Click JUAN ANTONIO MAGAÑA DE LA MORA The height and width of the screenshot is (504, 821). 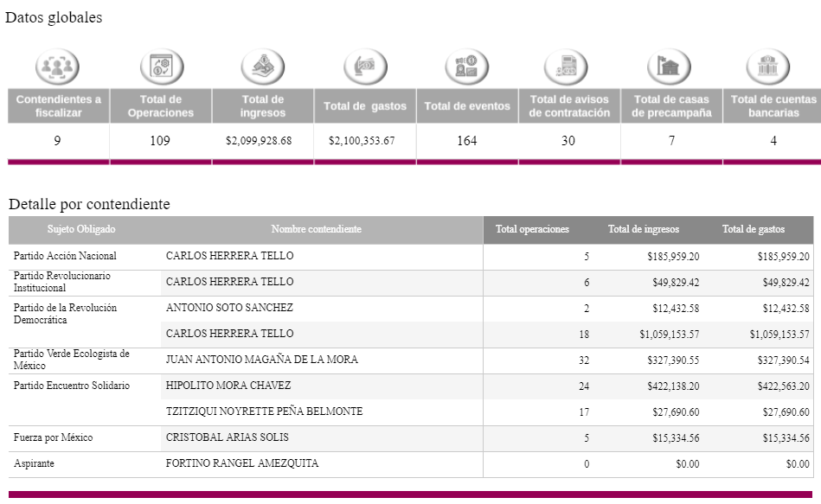[x=261, y=360]
